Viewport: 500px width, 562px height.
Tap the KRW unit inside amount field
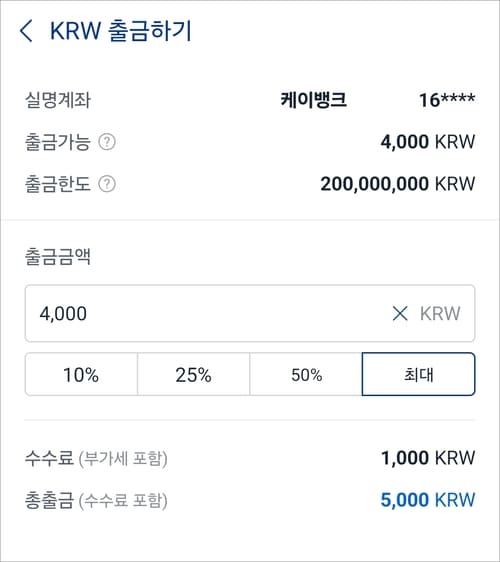(440, 314)
